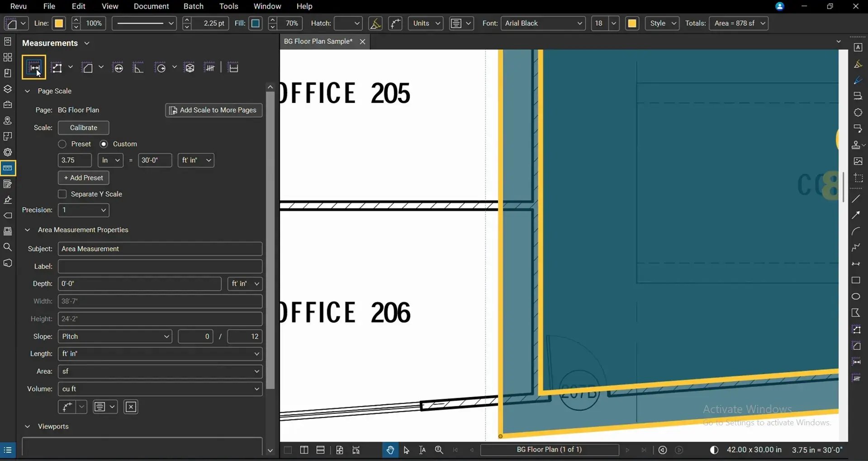Viewport: 868px width, 461px height.
Task: Select the Area measurement tool in Measurements panel
Action: 87,68
